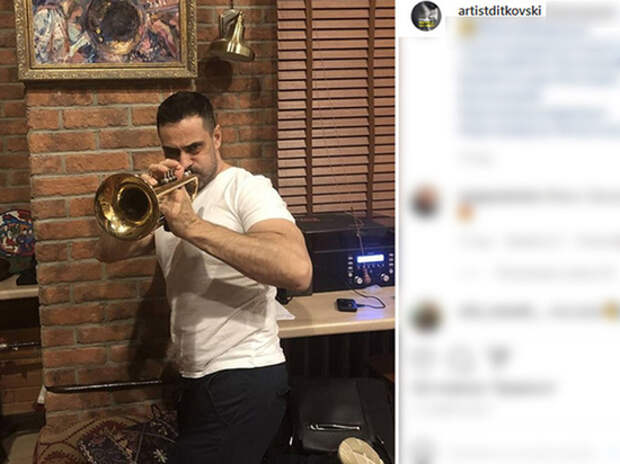Screen dimensions: 620x464
Task: Click the trumpet player post photo
Action: (x=197, y=232)
